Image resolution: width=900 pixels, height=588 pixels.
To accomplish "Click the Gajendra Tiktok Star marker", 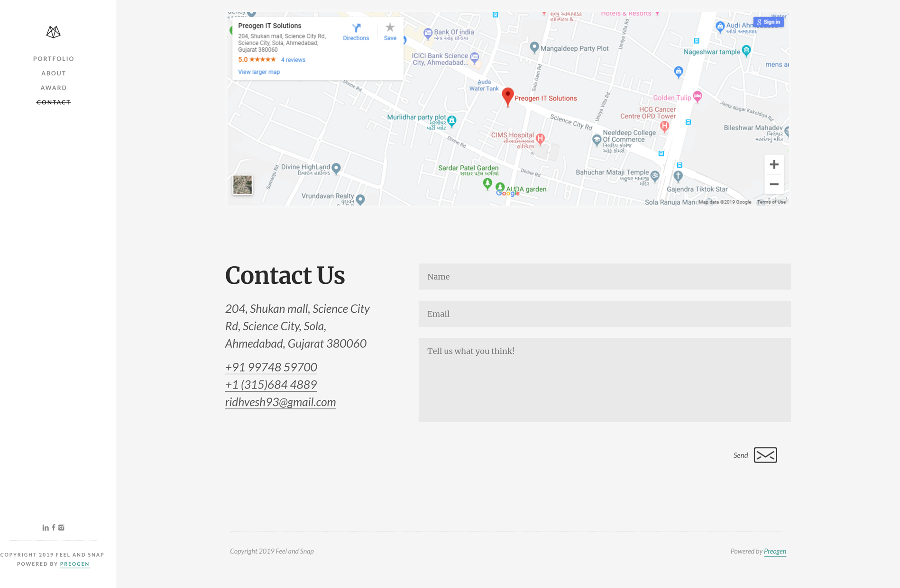I will click(x=678, y=177).
